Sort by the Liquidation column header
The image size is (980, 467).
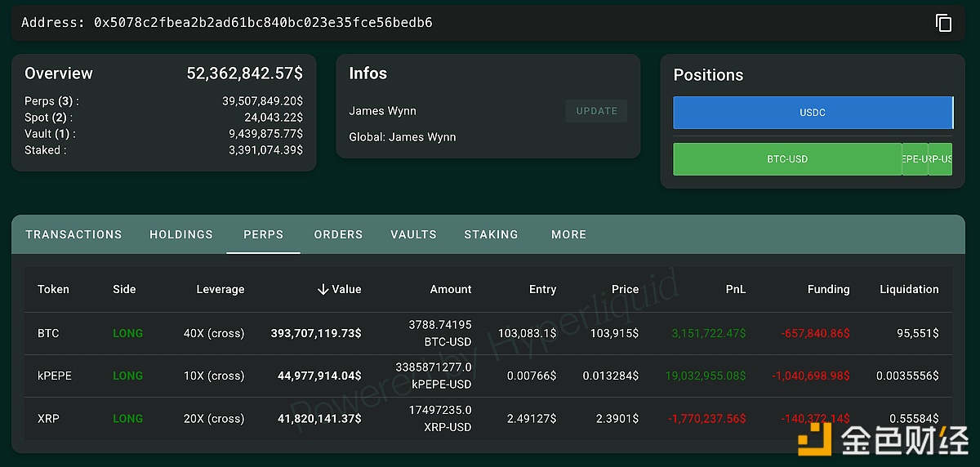[x=909, y=289]
